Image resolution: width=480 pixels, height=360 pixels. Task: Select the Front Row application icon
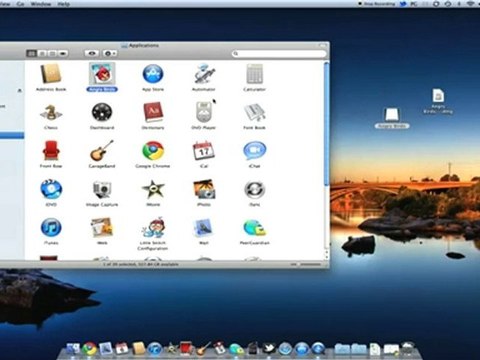tap(51, 151)
